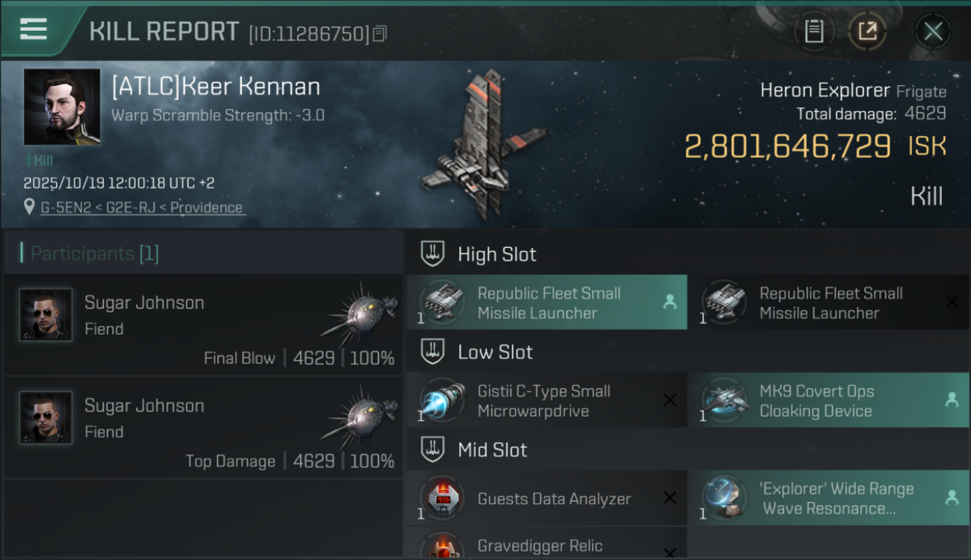Copy the kill report ID
This screenshot has height=560, width=971.
[x=379, y=34]
